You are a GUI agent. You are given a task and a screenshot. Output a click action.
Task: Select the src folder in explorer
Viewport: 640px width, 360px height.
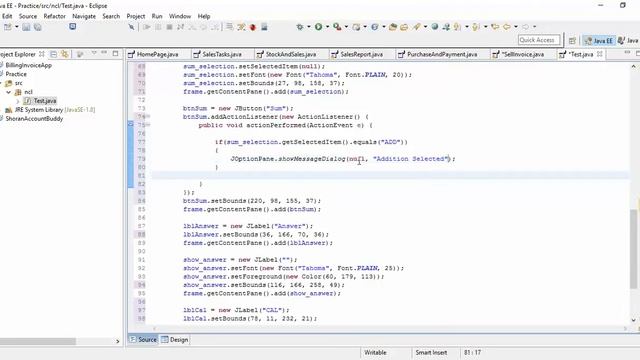(x=18, y=83)
